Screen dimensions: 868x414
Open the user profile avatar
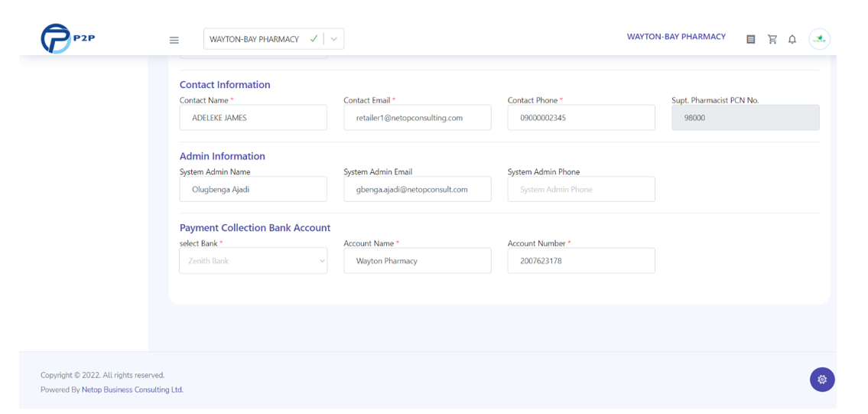coord(819,39)
